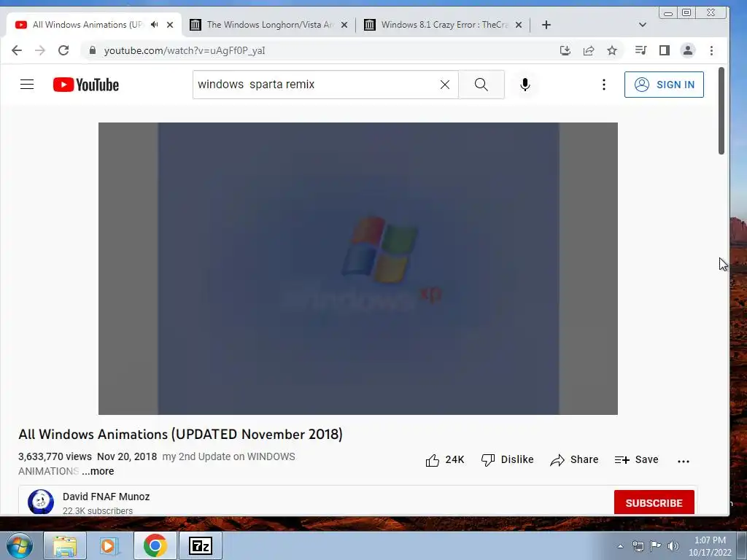The height and width of the screenshot is (560, 747).
Task: Like the video with 24K likes
Action: pyautogui.click(x=444, y=460)
